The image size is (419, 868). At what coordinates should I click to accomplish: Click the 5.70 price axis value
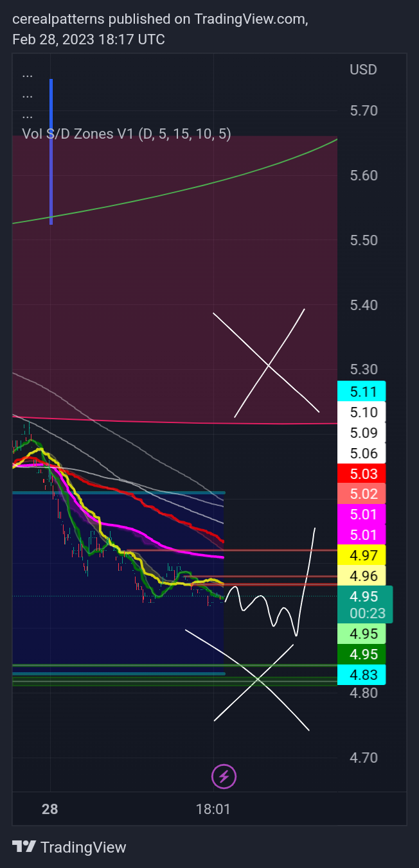(x=363, y=110)
